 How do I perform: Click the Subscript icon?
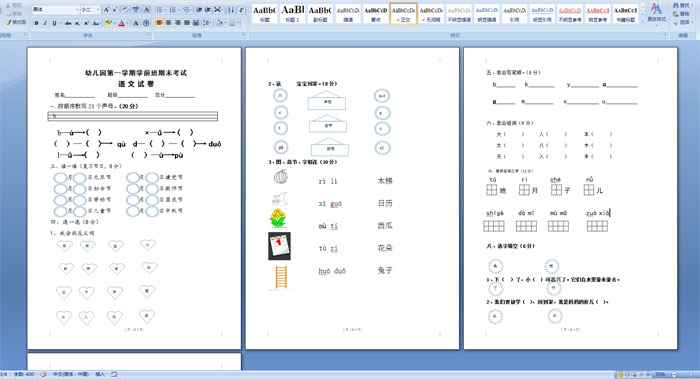pyautogui.click(x=77, y=23)
